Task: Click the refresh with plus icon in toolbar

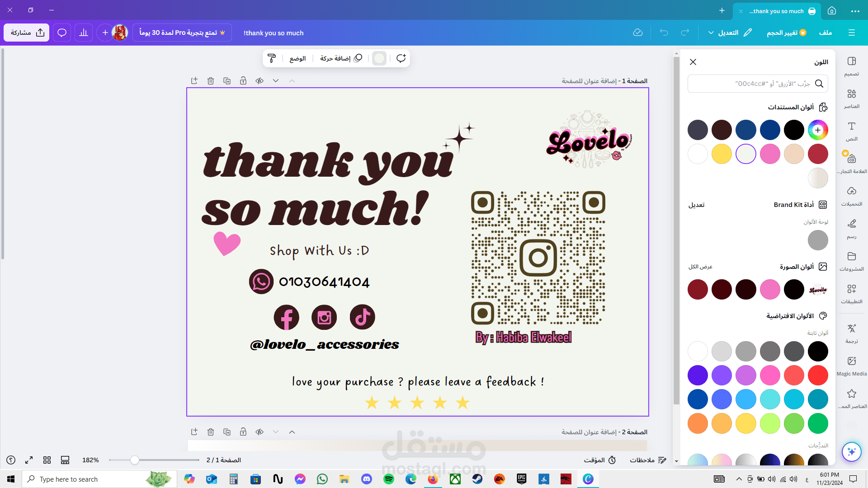Action: point(401,58)
